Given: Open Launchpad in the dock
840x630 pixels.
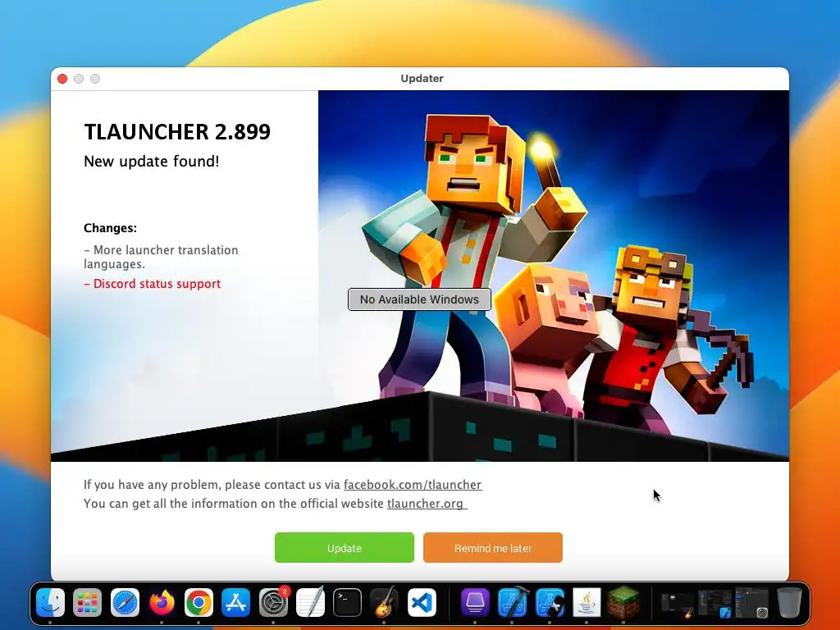Looking at the screenshot, I should click(87, 603).
